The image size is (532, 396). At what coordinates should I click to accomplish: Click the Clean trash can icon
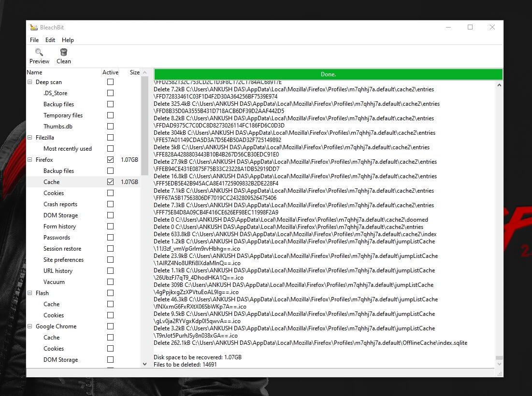[63, 52]
